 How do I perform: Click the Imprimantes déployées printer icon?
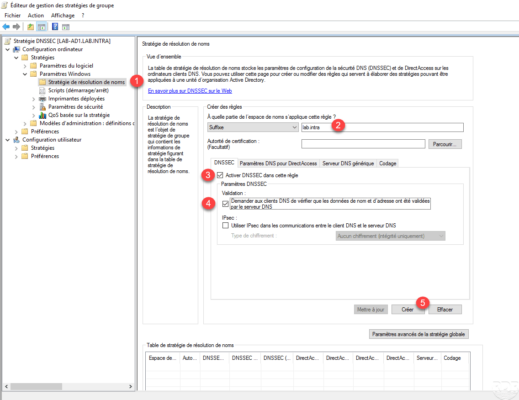click(x=42, y=99)
